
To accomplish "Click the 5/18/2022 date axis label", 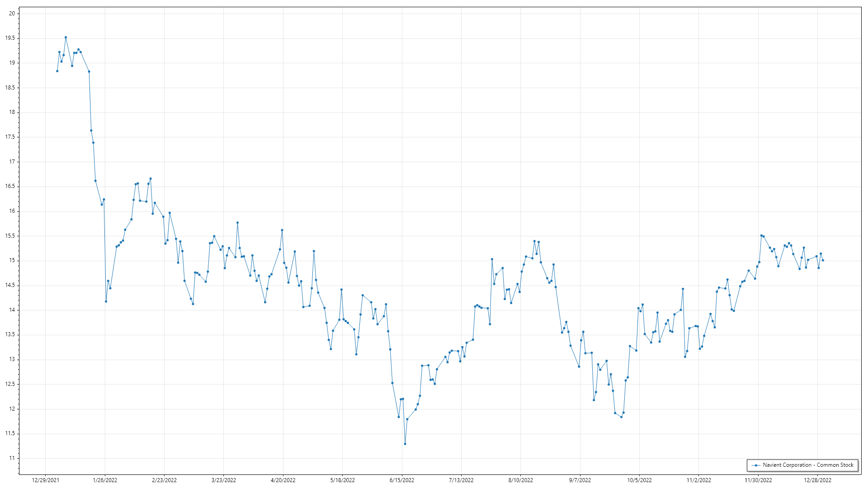I will (342, 480).
